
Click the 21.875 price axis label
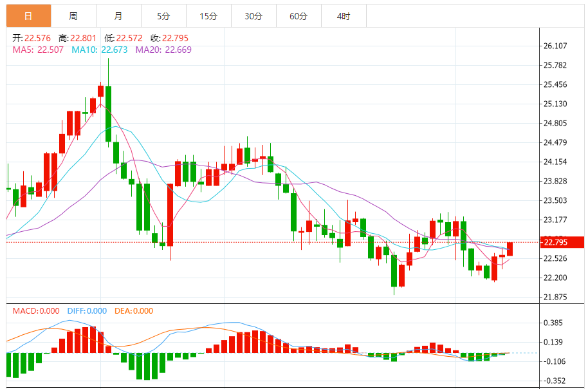[x=555, y=297]
